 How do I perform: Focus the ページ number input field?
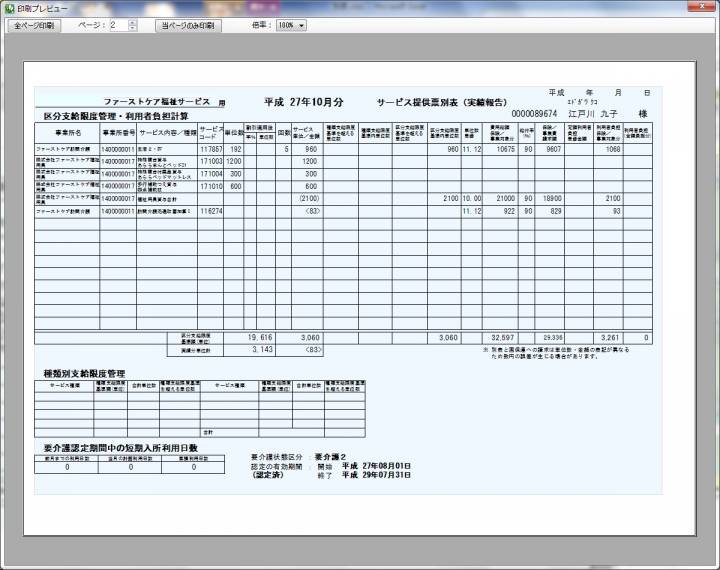point(117,25)
